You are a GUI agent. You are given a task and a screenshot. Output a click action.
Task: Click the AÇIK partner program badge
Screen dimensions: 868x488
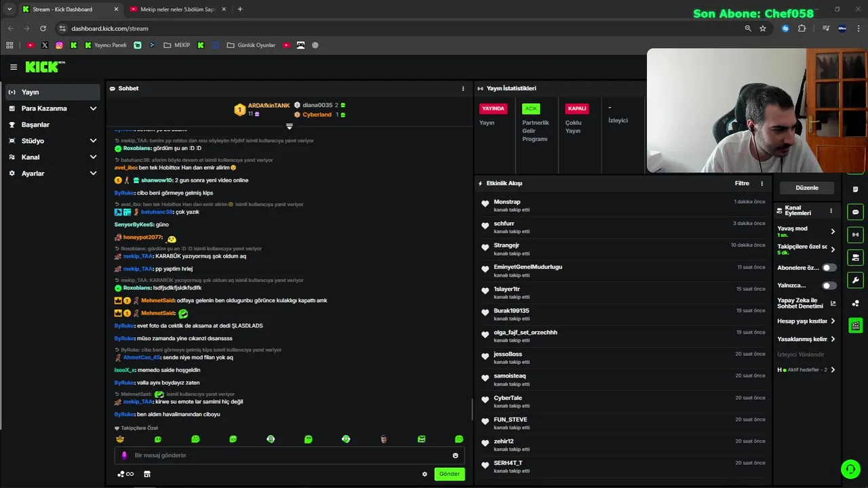(x=531, y=108)
